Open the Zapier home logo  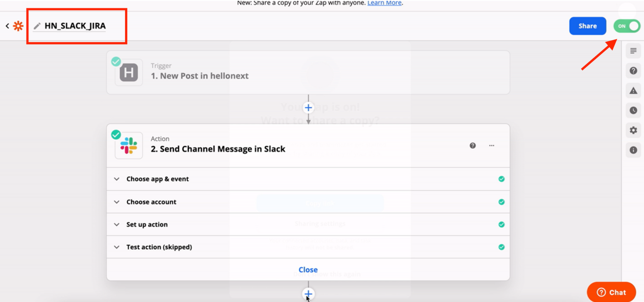pos(18,26)
